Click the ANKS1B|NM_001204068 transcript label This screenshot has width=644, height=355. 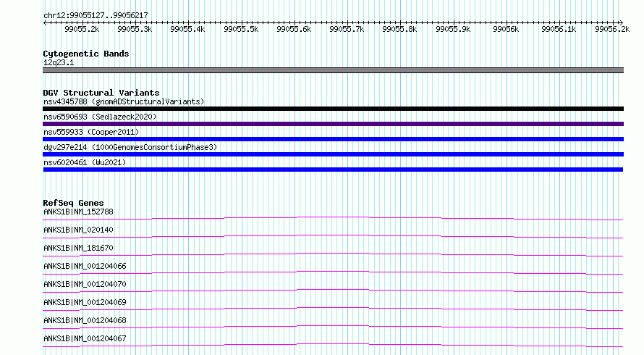pyautogui.click(x=85, y=320)
